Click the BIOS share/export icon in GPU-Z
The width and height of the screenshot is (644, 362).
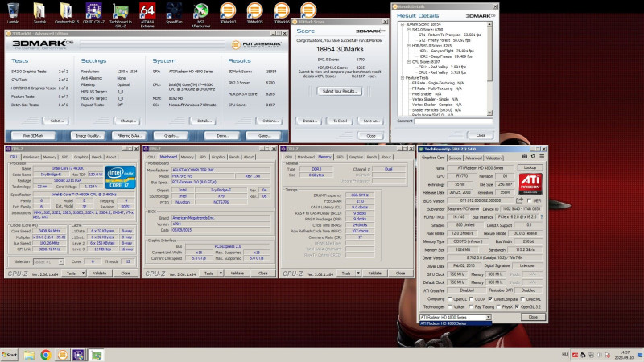click(x=519, y=200)
